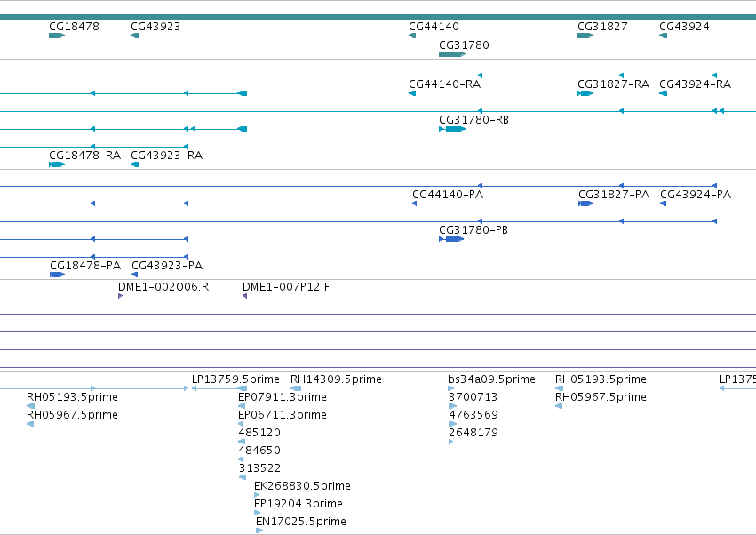Select protein CG43924-PA
Viewport: 756px width, 535px height.
696,195
